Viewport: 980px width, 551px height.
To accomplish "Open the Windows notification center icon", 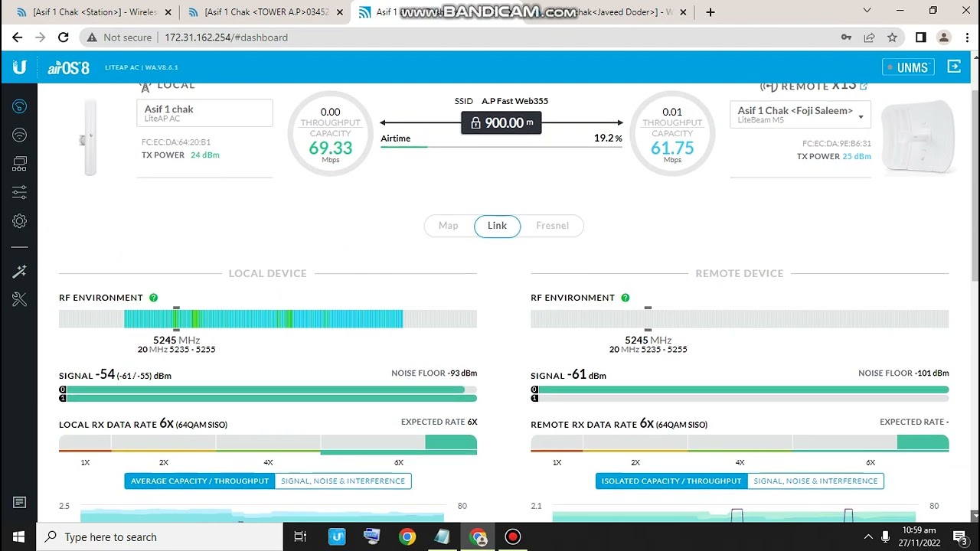I will click(x=960, y=537).
